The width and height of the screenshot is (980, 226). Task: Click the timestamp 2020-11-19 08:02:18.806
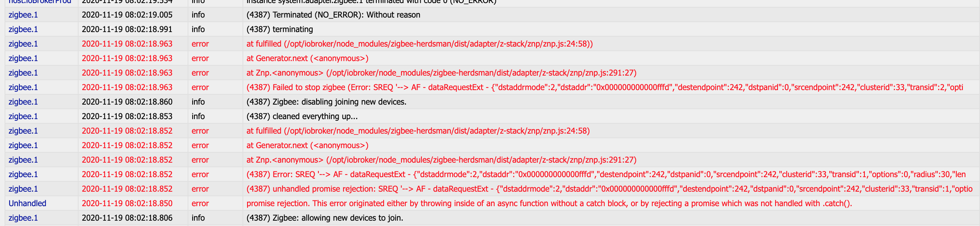127,218
